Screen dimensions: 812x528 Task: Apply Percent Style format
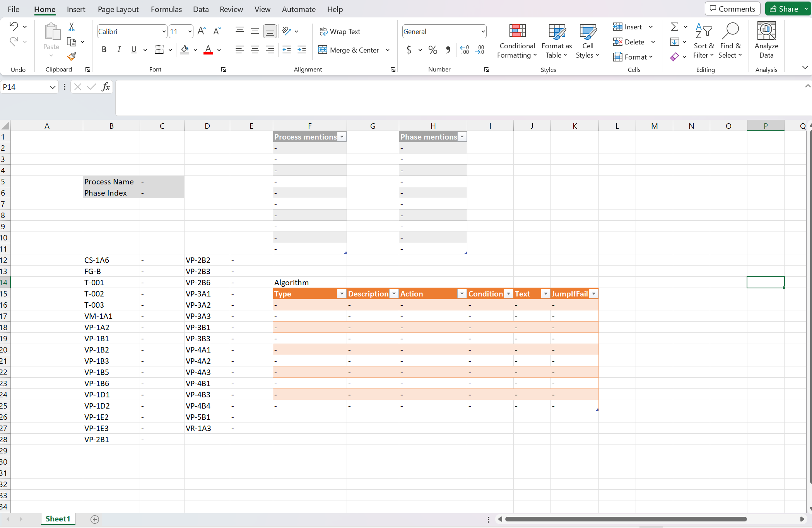pos(433,50)
